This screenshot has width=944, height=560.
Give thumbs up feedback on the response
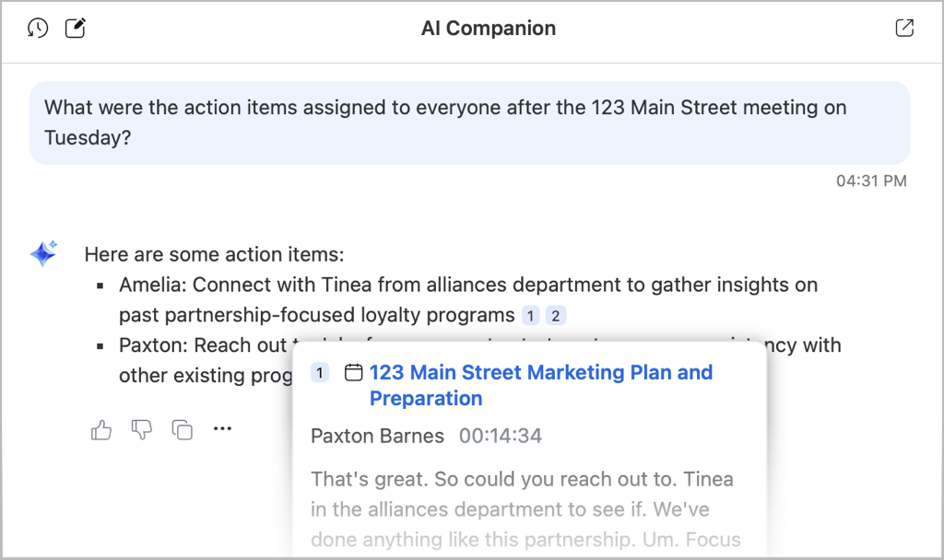tap(101, 429)
